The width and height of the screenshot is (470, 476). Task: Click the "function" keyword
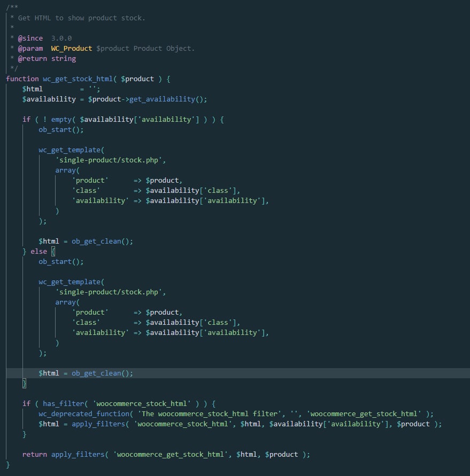coord(22,79)
